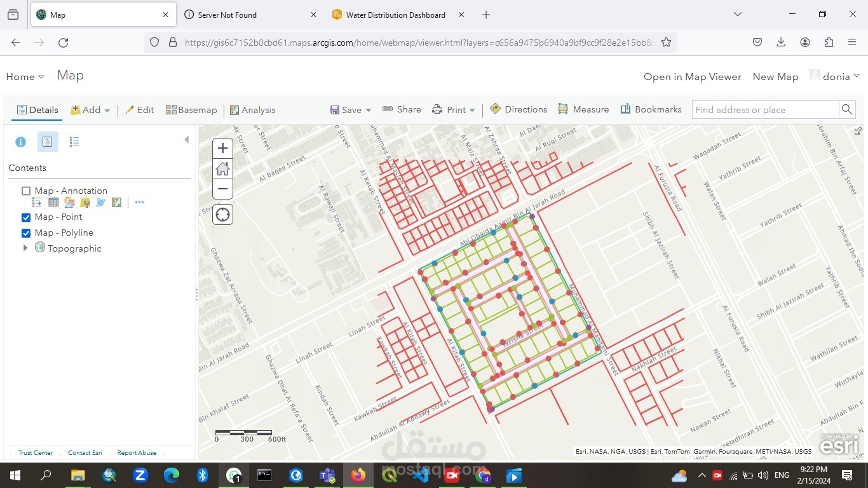Open File Explorer from taskbar
Screen dimensions: 868x488
78,475
